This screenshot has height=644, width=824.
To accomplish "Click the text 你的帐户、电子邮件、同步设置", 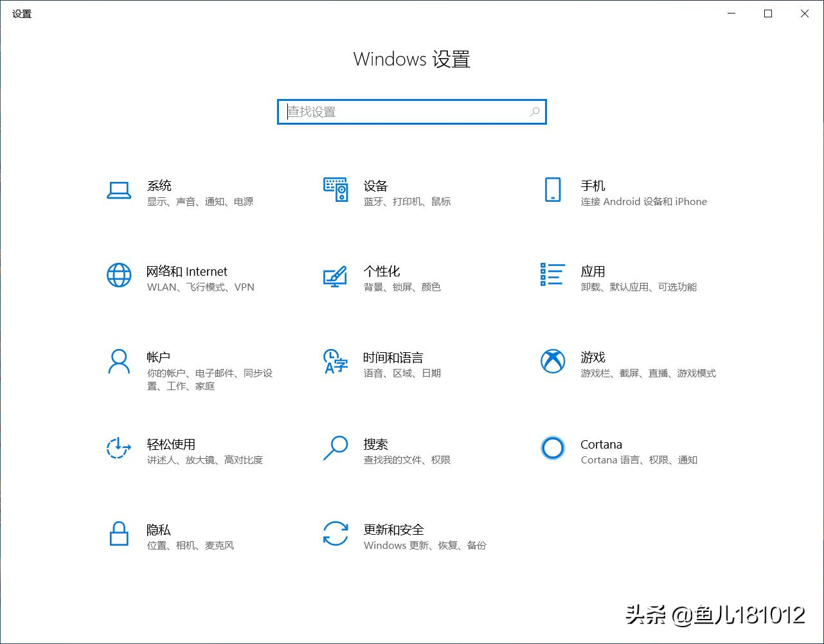I will pos(210,379).
